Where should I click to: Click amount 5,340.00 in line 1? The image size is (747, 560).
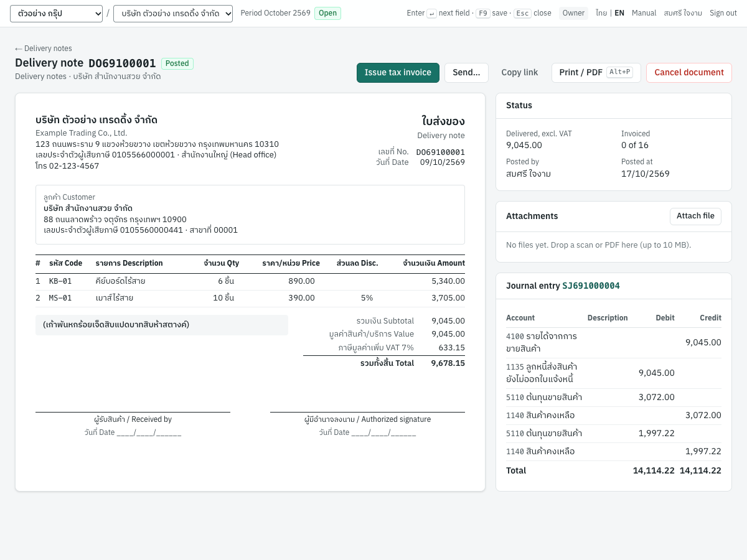(x=448, y=281)
